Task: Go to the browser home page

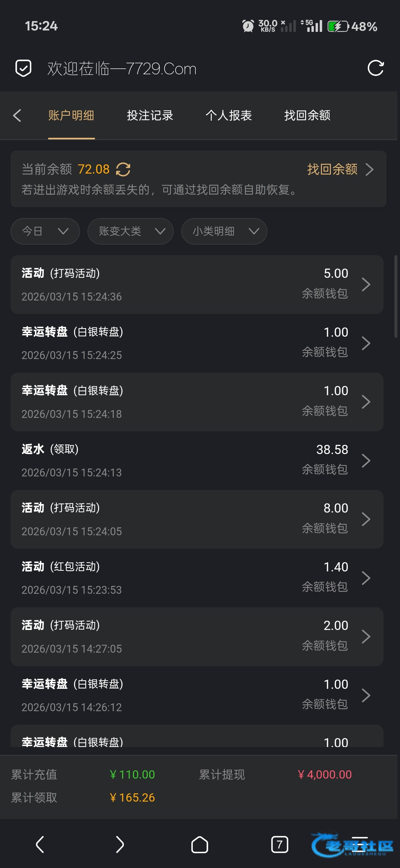Action: tap(199, 844)
